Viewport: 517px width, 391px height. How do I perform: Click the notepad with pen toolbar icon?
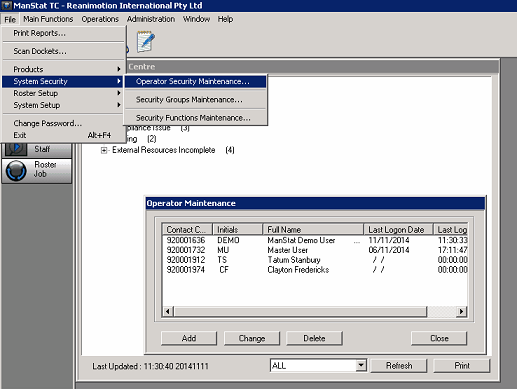pyautogui.click(x=146, y=42)
